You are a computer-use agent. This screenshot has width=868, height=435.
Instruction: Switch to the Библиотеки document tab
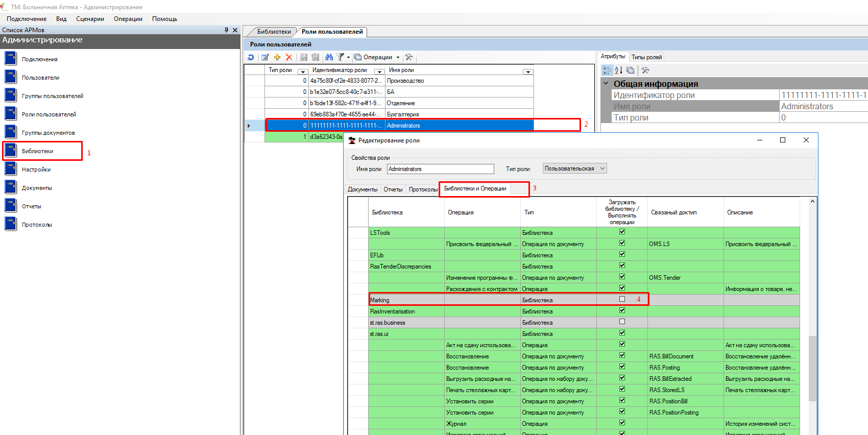274,32
